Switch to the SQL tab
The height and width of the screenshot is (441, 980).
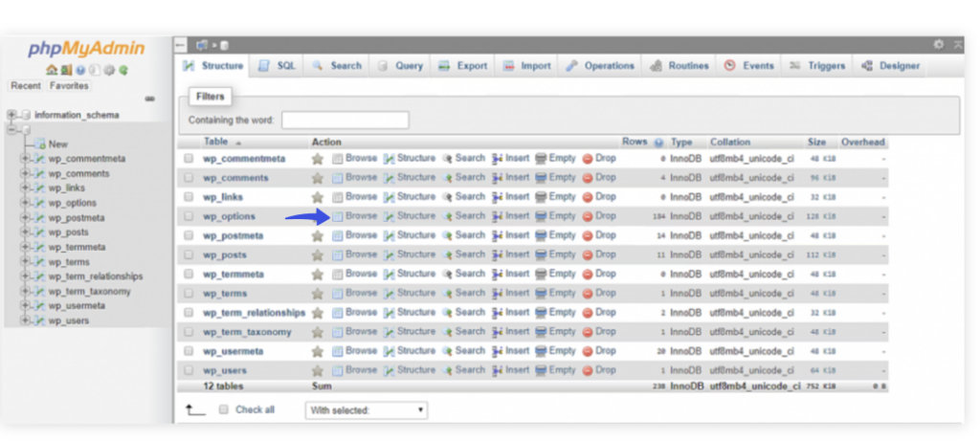[x=277, y=66]
